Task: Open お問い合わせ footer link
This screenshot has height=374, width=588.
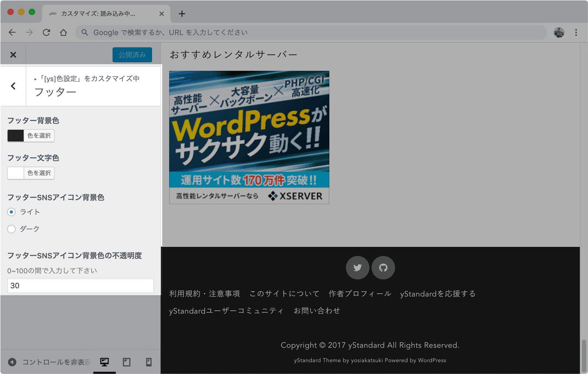Action: tap(317, 311)
